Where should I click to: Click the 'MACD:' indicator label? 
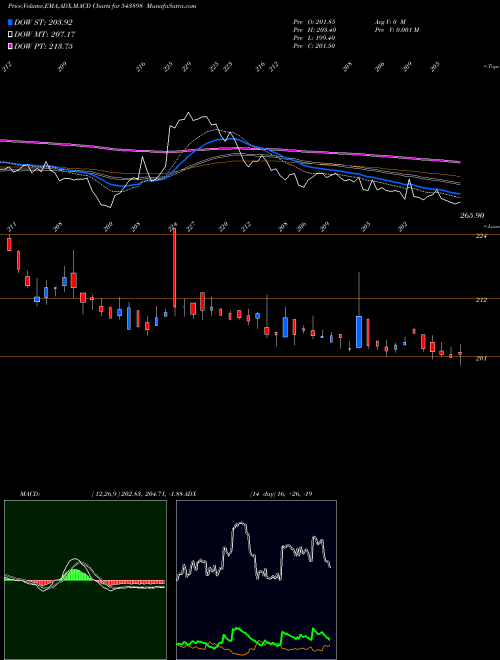tap(30, 494)
